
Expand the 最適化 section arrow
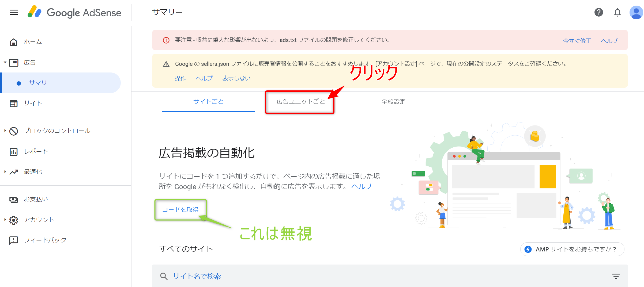tap(5, 172)
